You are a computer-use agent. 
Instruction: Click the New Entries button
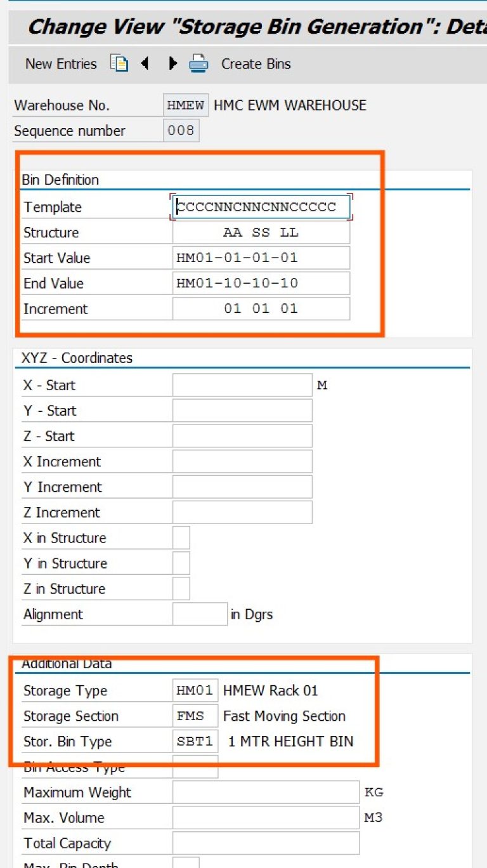(61, 63)
